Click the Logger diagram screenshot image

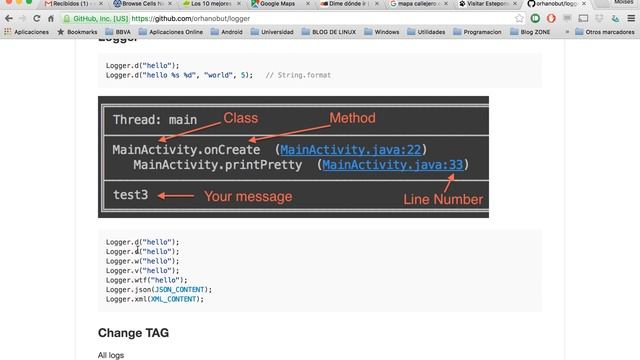(x=293, y=157)
